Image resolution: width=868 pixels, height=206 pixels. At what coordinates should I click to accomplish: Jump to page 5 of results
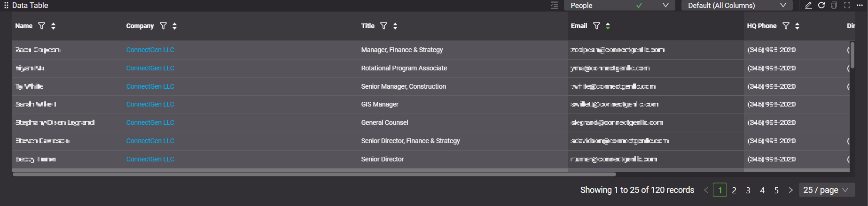pos(776,190)
